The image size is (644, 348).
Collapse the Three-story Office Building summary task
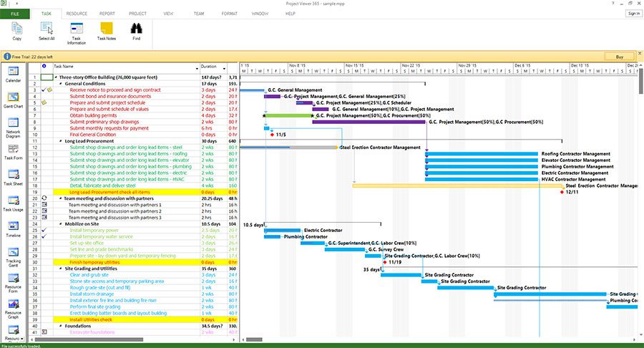pyautogui.click(x=57, y=77)
